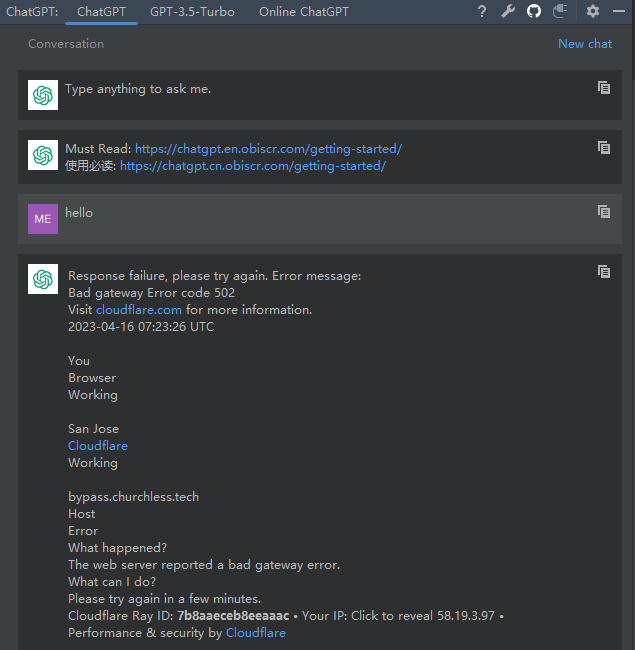Open the GitHub repository icon
The width and height of the screenshot is (635, 650).
[534, 11]
